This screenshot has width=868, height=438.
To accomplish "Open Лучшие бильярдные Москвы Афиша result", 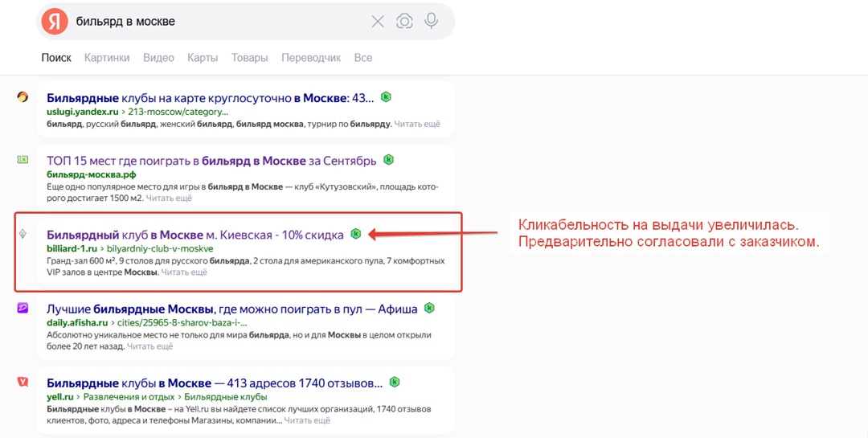I will click(x=232, y=309).
